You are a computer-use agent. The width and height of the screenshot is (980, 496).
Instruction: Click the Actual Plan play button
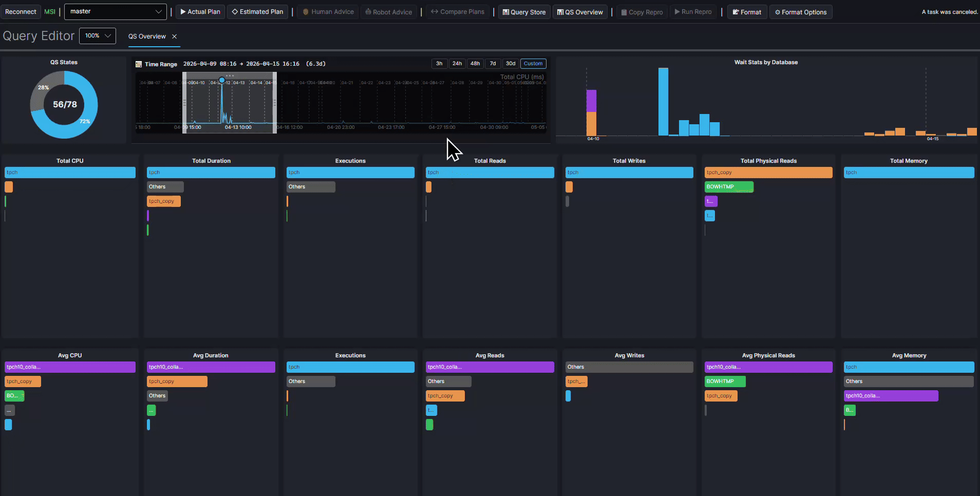click(x=200, y=12)
